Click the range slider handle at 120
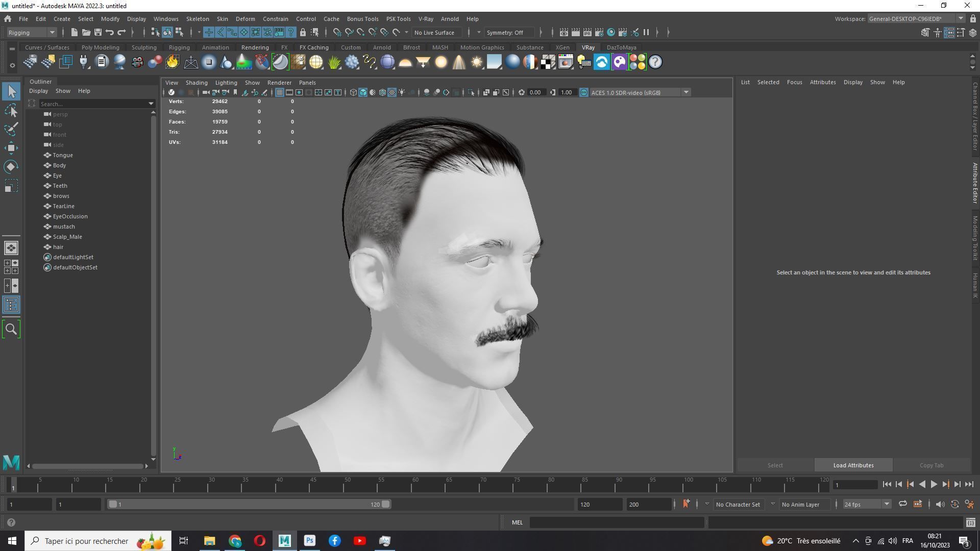 click(386, 504)
